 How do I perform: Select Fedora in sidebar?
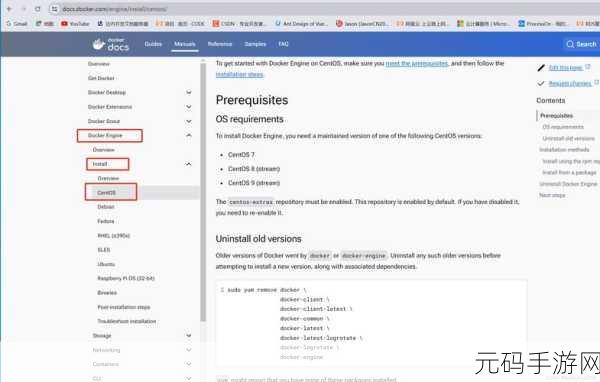(106, 221)
